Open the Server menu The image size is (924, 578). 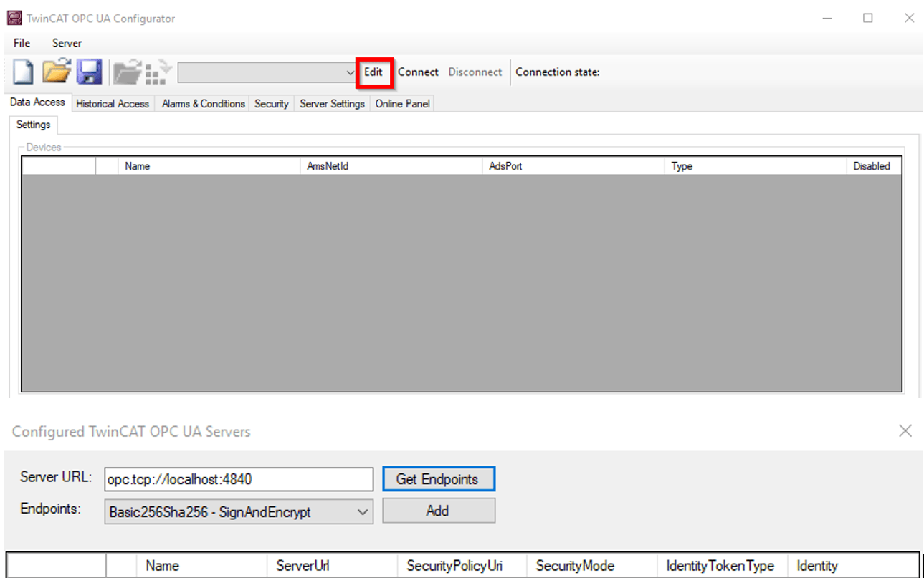pos(67,43)
